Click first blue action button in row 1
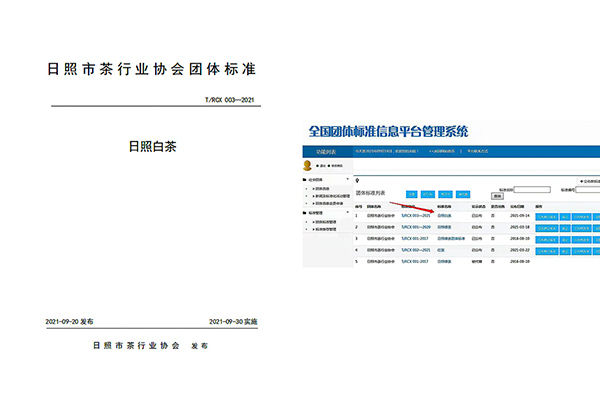Image resolution: width=600 pixels, height=408 pixels. [x=546, y=215]
